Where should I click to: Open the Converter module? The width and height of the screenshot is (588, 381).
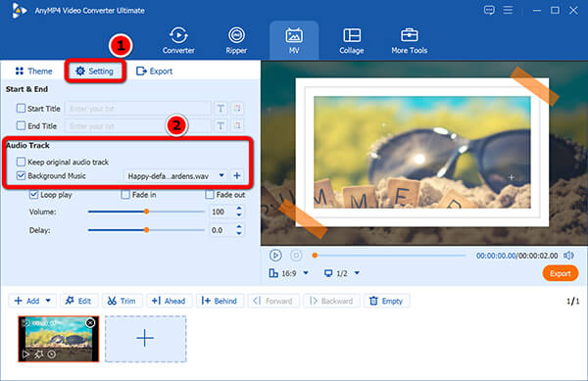coord(178,40)
